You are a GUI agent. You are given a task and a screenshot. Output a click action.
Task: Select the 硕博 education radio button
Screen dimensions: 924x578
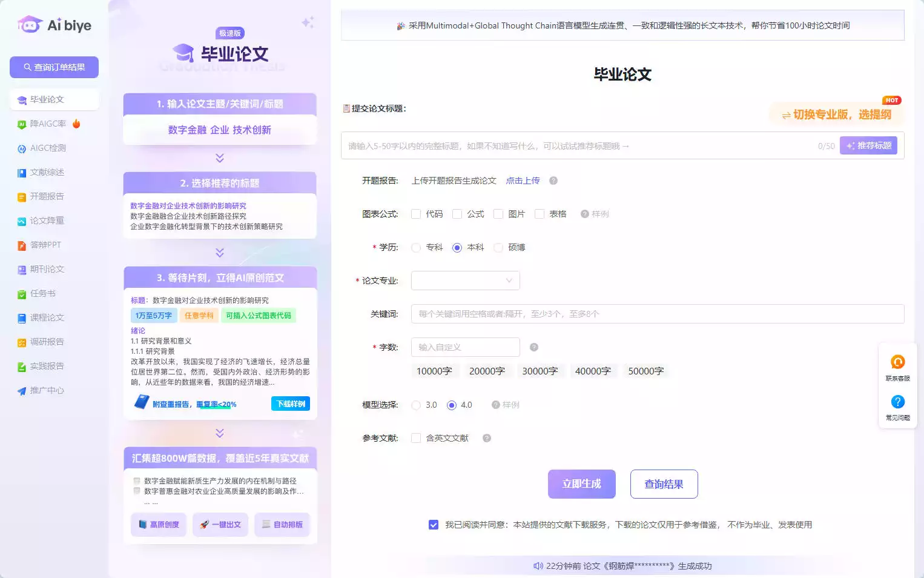(498, 247)
